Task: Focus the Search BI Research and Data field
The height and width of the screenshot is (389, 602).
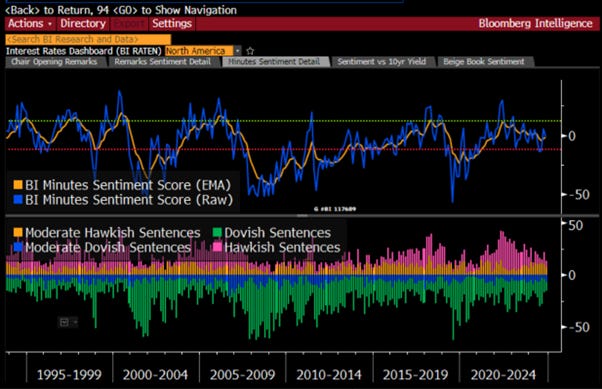Action: [88, 39]
